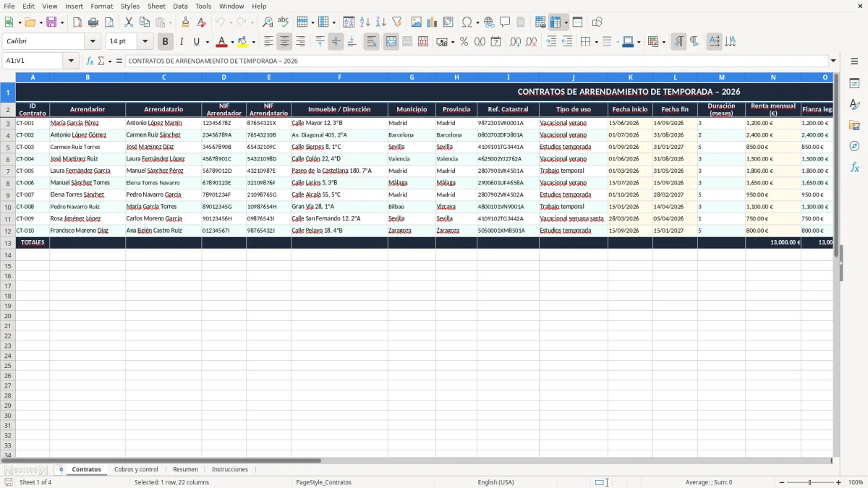Open the Format menu
Viewport: 868px width, 488px height.
pos(102,6)
